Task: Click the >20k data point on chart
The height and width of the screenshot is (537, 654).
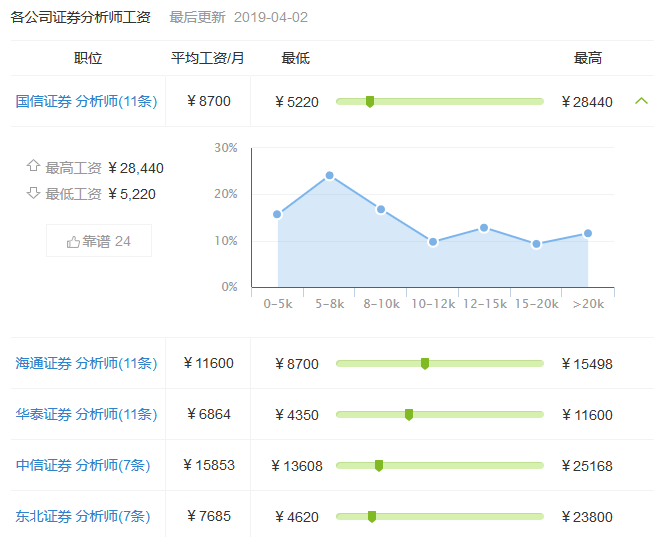Action: (x=588, y=233)
